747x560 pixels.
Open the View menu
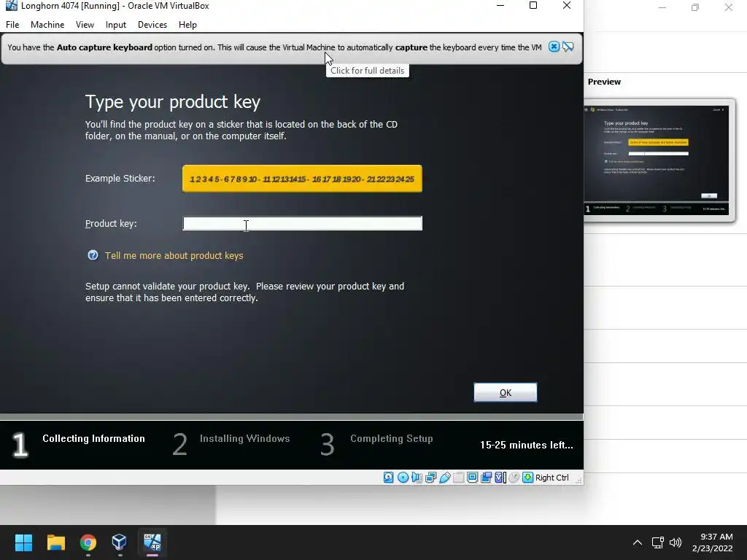85,25
